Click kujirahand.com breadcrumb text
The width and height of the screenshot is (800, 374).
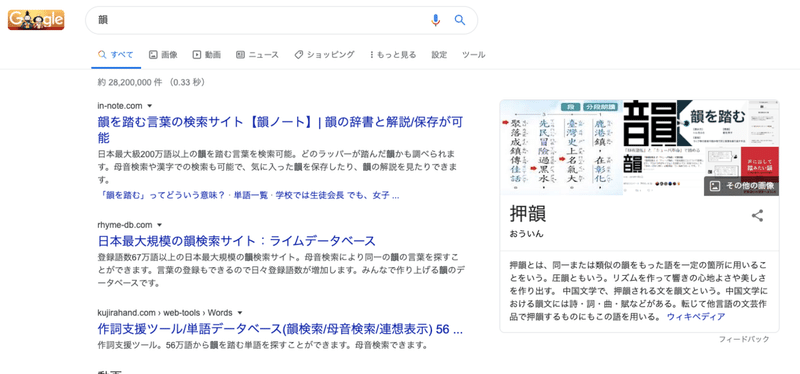164,313
